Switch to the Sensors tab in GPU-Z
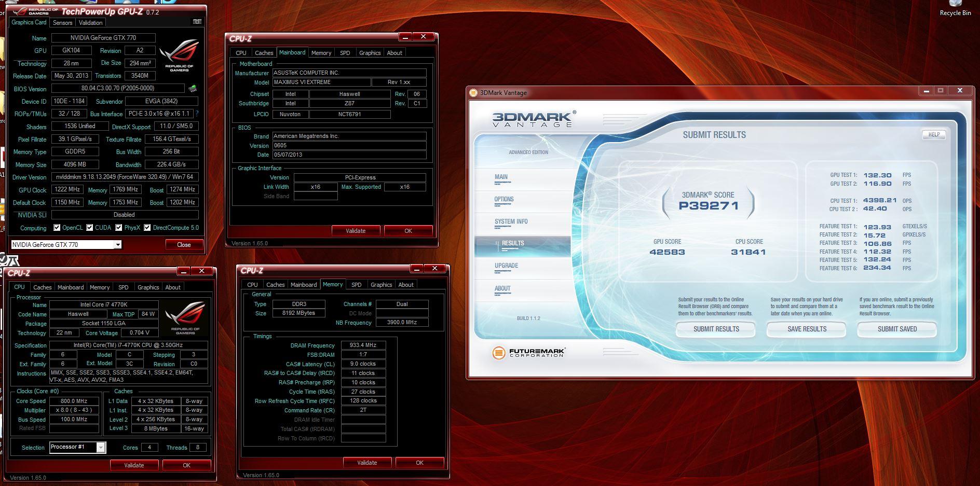The width and height of the screenshot is (980, 486). tap(62, 23)
